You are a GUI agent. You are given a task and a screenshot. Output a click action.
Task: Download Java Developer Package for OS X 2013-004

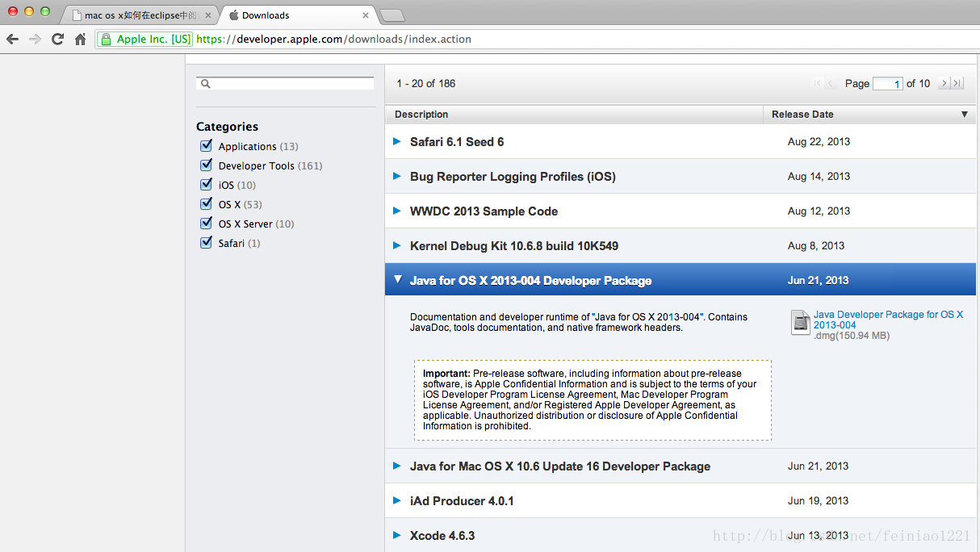click(x=888, y=320)
